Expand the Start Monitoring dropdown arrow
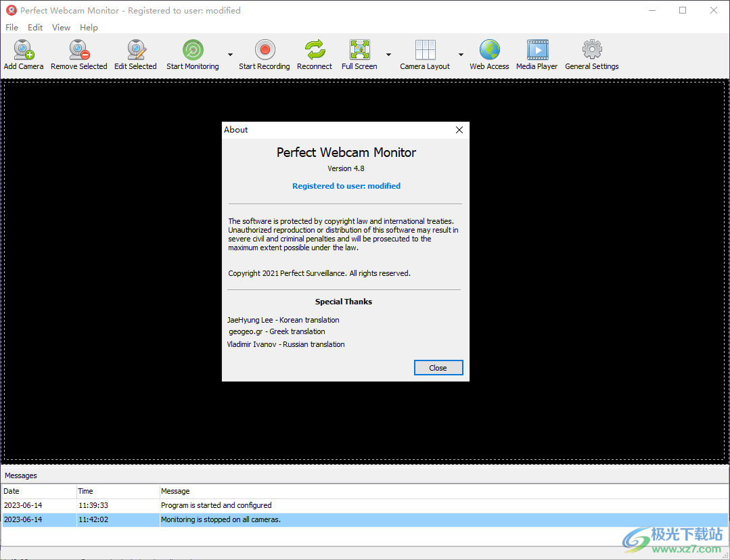 [x=230, y=55]
